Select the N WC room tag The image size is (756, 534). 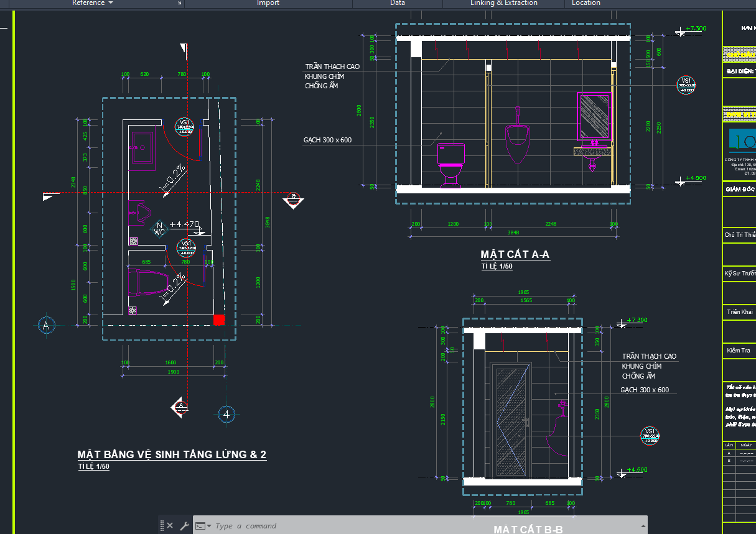pos(159,228)
